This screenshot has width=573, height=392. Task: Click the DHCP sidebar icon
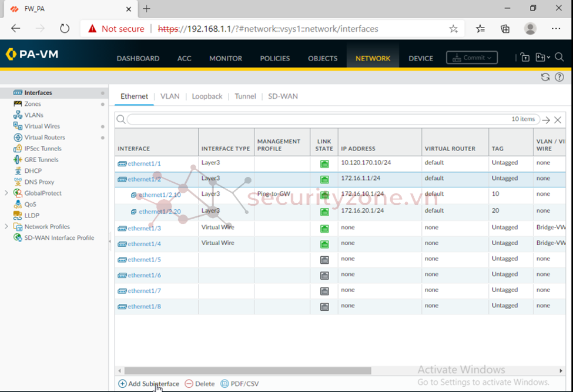[18, 170]
